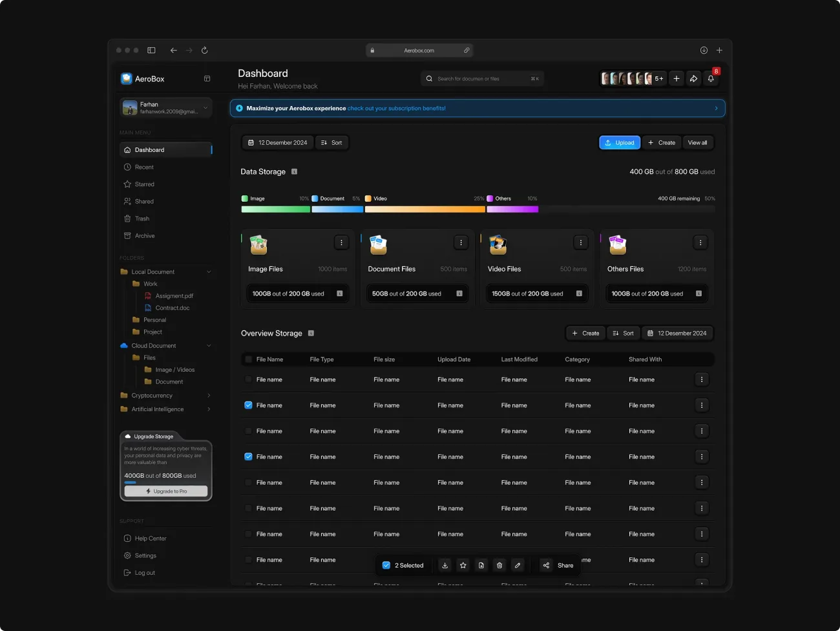Delete selected files with the trash icon

[499, 565]
